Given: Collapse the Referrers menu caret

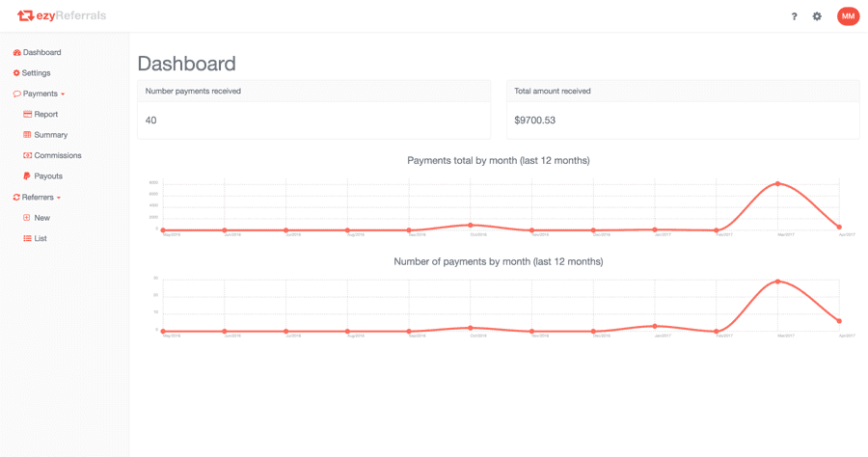Looking at the screenshot, I should [x=59, y=198].
